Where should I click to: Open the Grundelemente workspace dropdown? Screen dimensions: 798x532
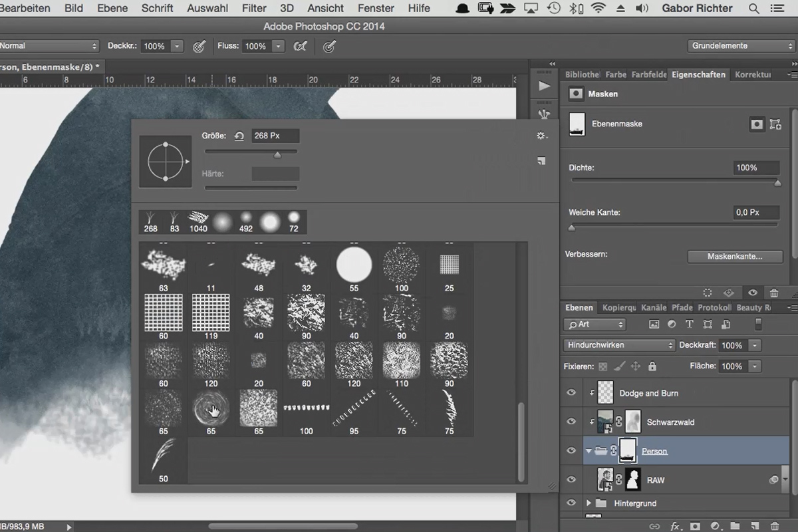741,46
